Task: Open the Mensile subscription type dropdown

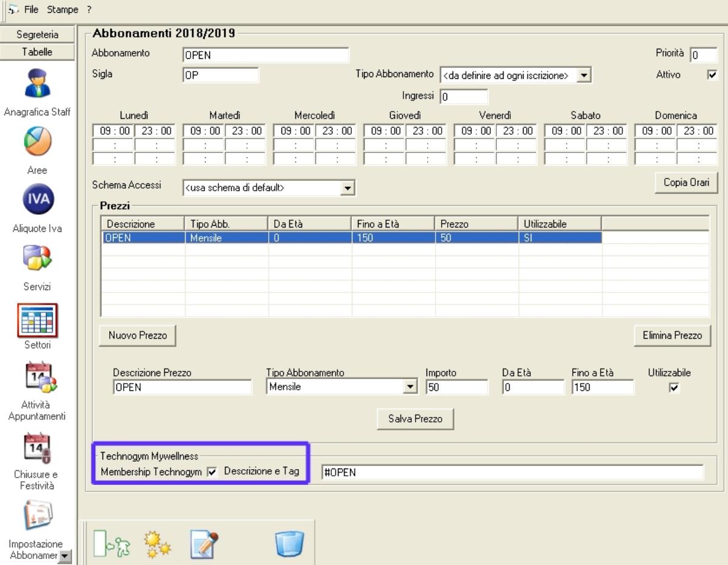Action: click(411, 387)
